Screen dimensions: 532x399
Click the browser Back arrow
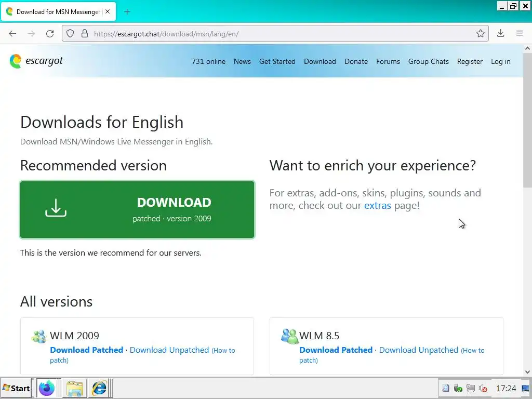tap(12, 34)
